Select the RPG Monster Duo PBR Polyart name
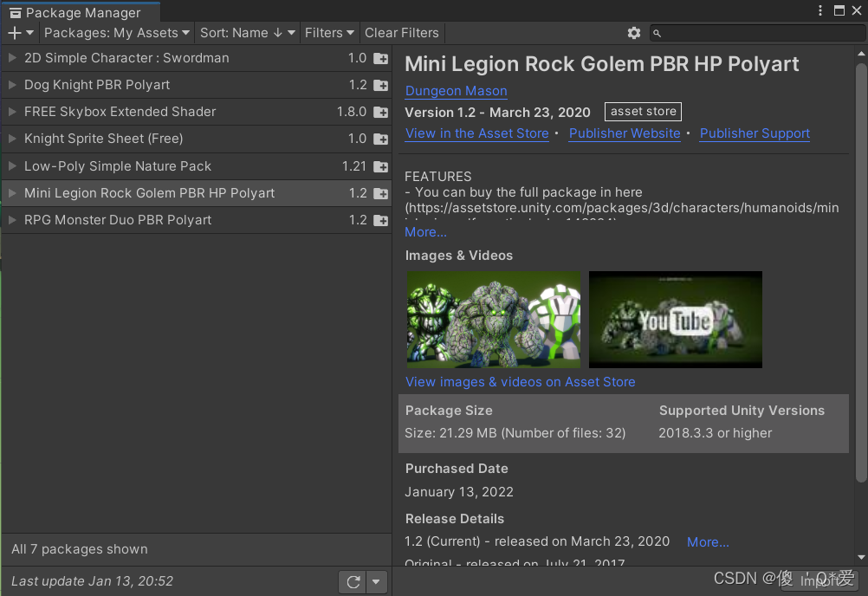Screen dimensions: 868x596 click(117, 220)
